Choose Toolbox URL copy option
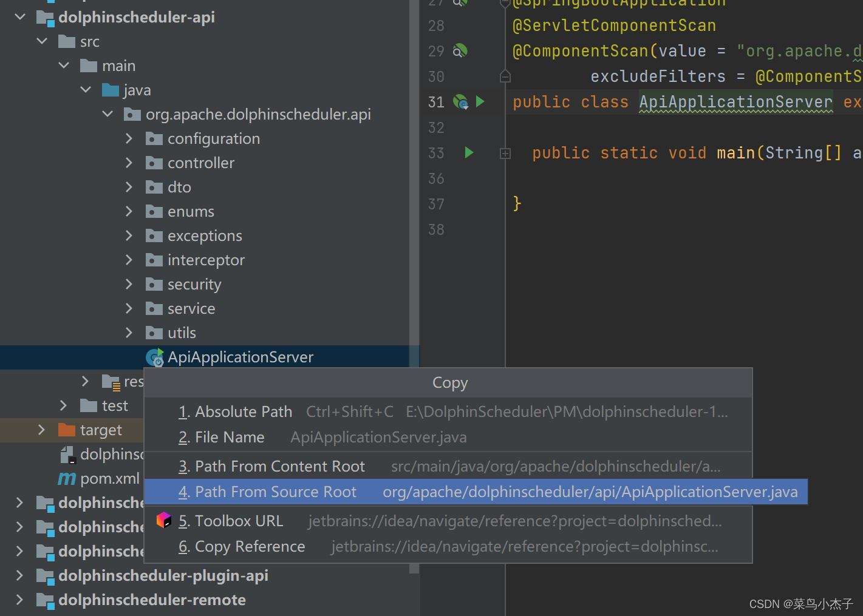This screenshot has height=616, width=863. click(x=448, y=521)
